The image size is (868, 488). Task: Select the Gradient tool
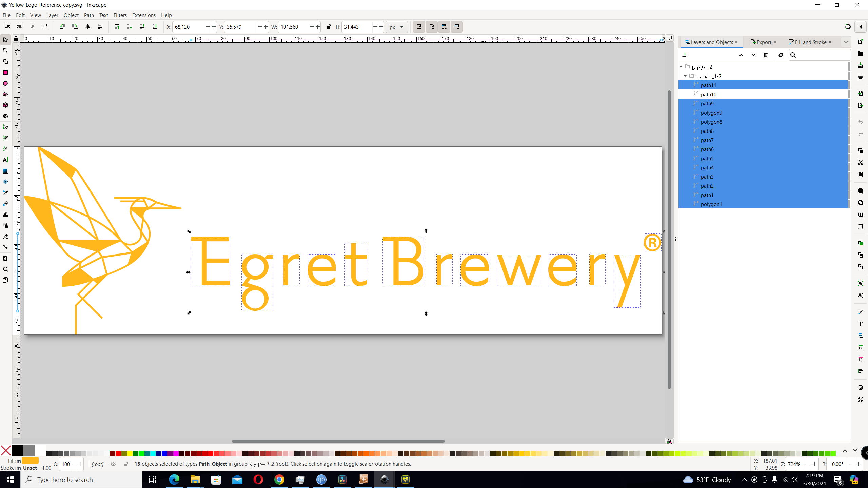[x=5, y=171]
